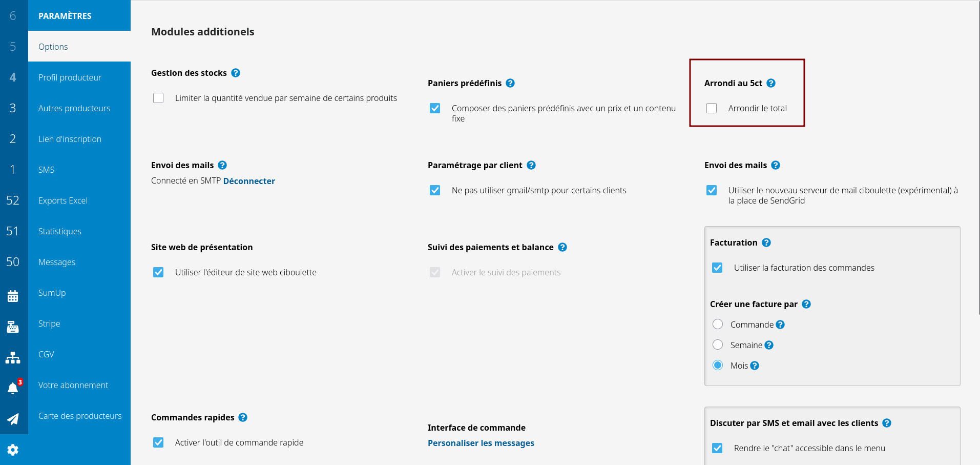Click help icon beside Paniers prédéfinis
Screen dimensions: 980x465
pyautogui.click(x=510, y=83)
